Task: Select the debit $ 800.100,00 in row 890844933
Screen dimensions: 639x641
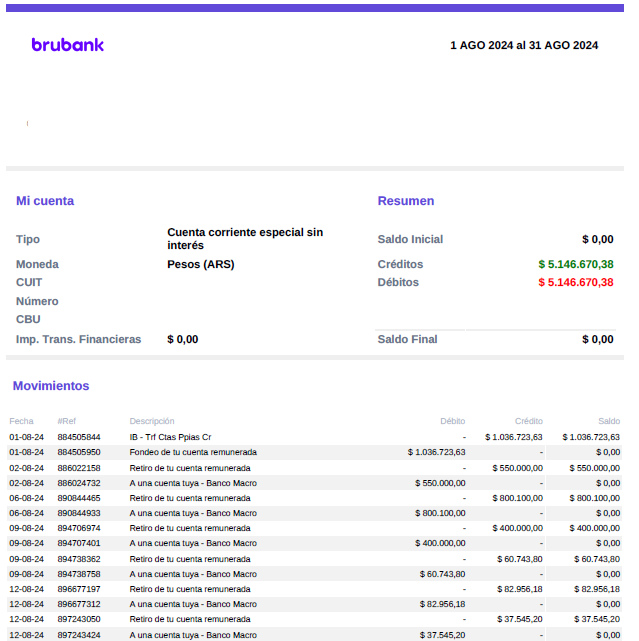Action: 440,513
